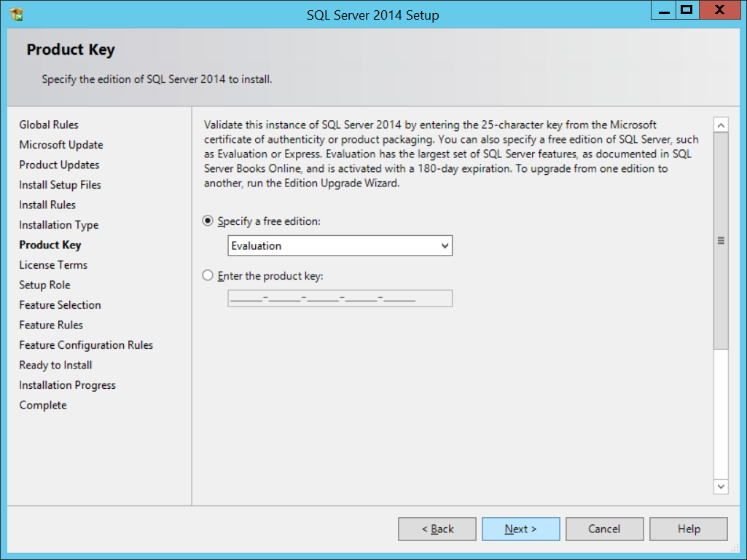
Task: Select the 'Enter the product key' radio button
Action: [208, 276]
